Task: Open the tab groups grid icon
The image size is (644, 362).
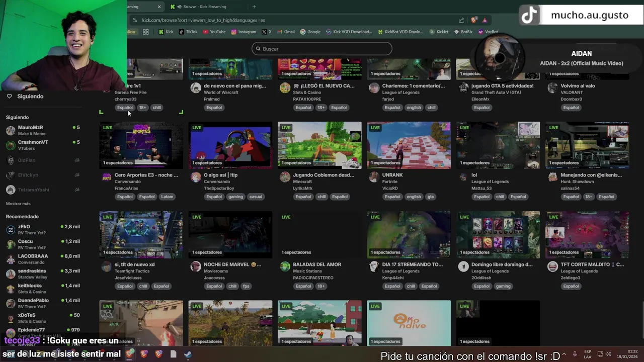Action: pos(146,32)
